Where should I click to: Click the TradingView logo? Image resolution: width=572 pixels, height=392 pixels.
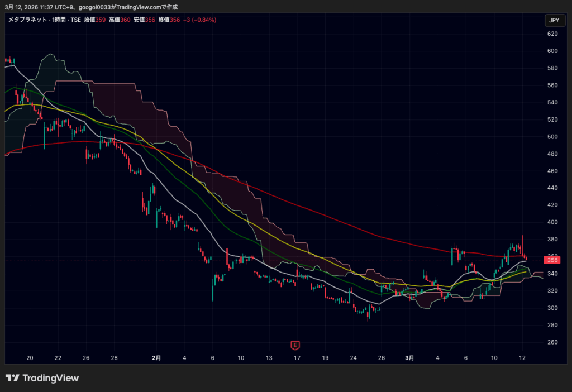pos(42,378)
